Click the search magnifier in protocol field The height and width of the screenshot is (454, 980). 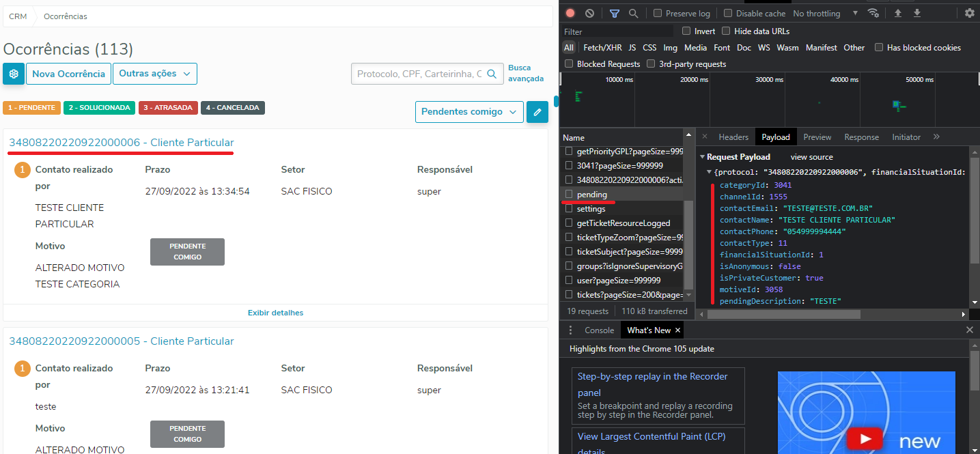tap(492, 74)
